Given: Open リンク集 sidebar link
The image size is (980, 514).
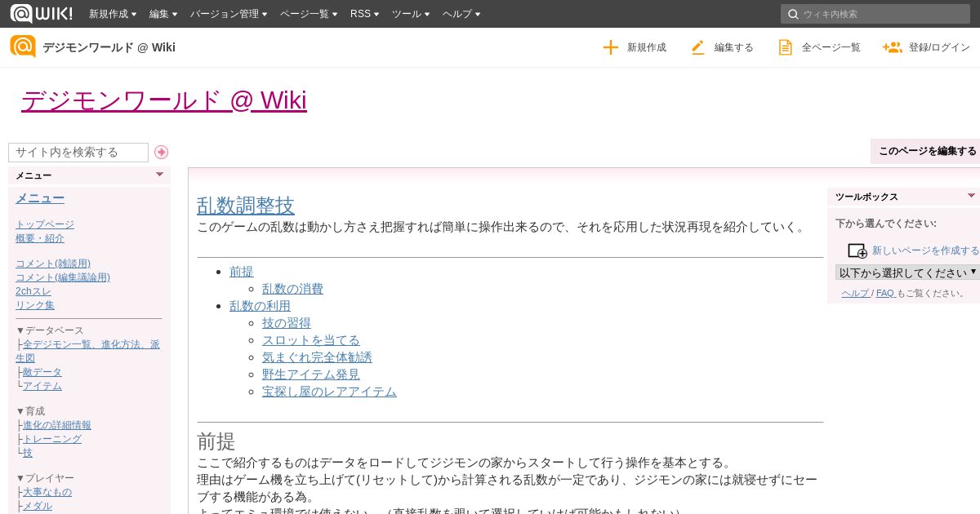Looking at the screenshot, I should [x=35, y=305].
